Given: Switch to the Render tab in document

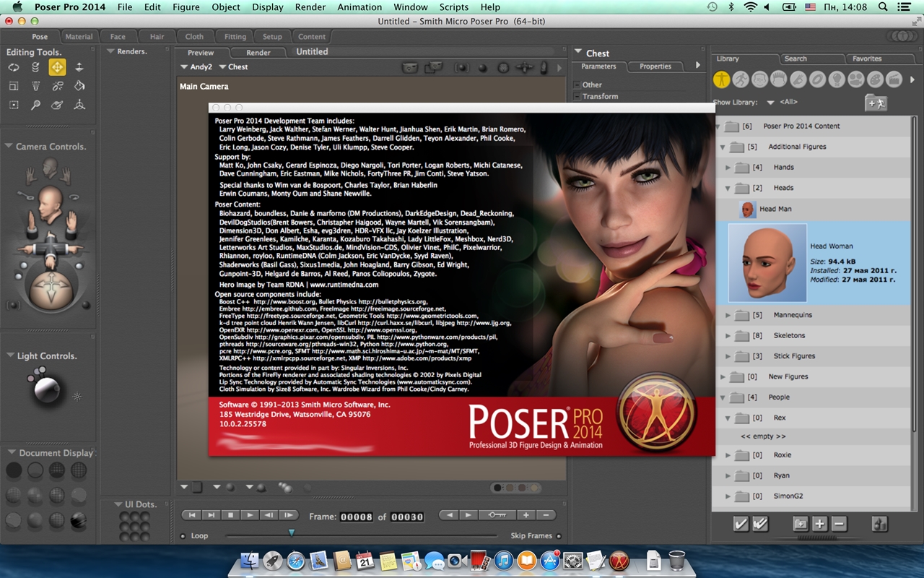Looking at the screenshot, I should tap(258, 52).
